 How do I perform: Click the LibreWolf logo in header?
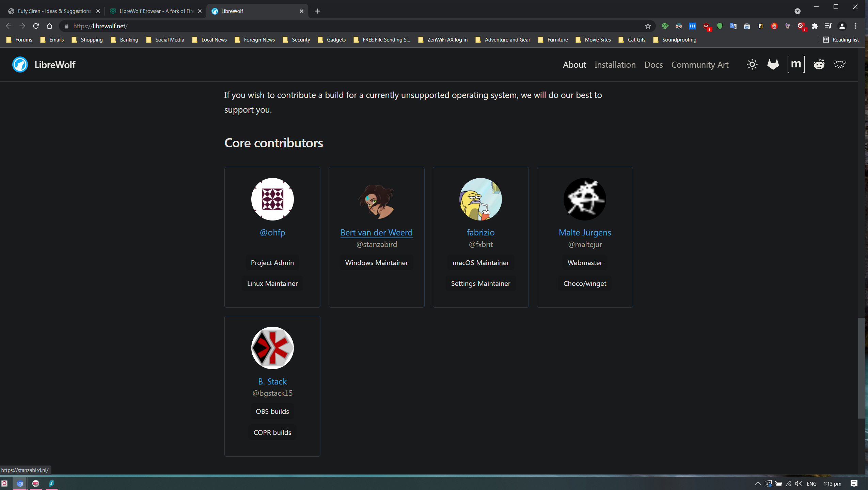point(20,65)
